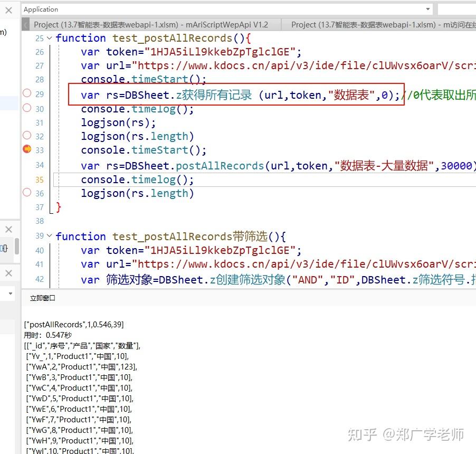Click the breakpoint margin beside line 27
The image size is (476, 454).
27,65
